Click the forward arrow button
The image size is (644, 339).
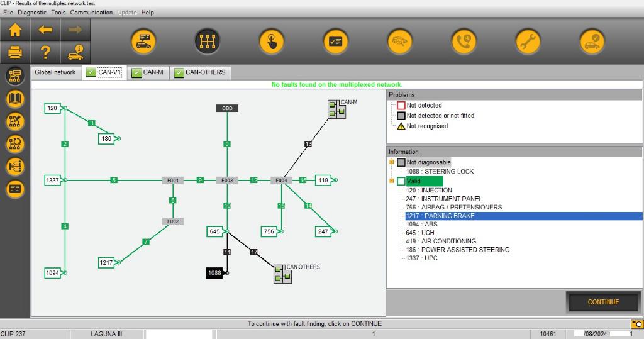pos(75,30)
